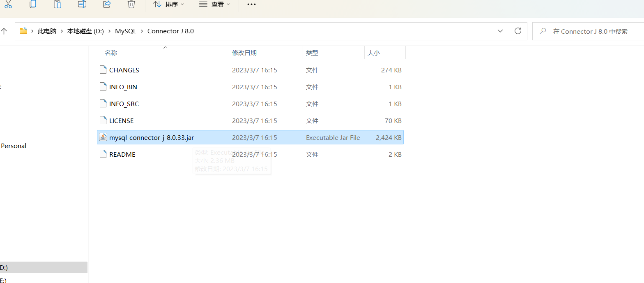Screen dimensions: 644x283
Task: Sort by 类型 column header
Action: pyautogui.click(x=312, y=53)
